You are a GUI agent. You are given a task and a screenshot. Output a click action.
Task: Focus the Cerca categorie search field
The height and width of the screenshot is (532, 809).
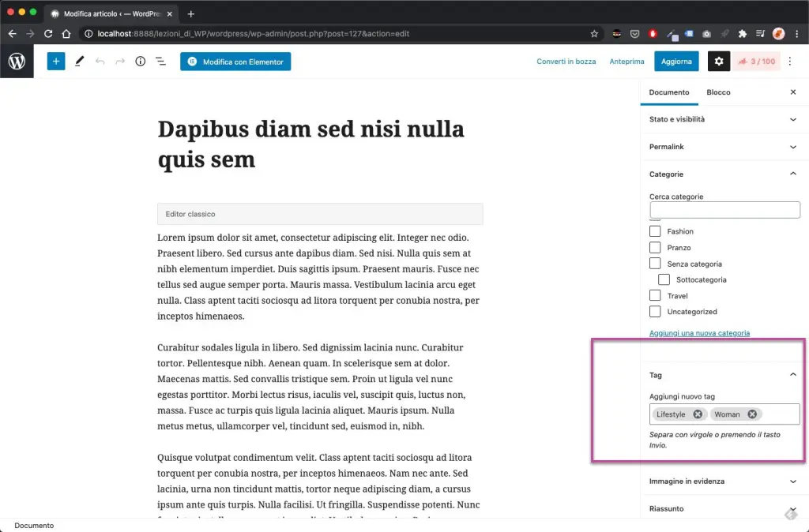click(724, 210)
